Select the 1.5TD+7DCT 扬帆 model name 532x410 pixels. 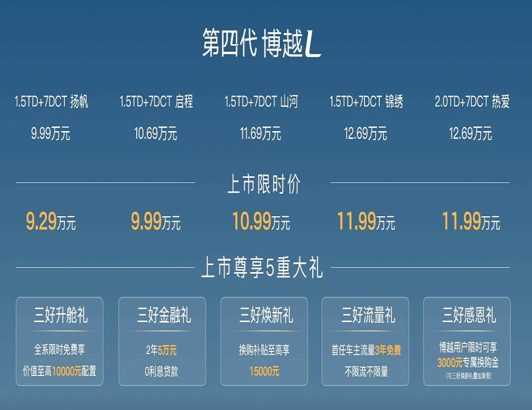[51, 102]
